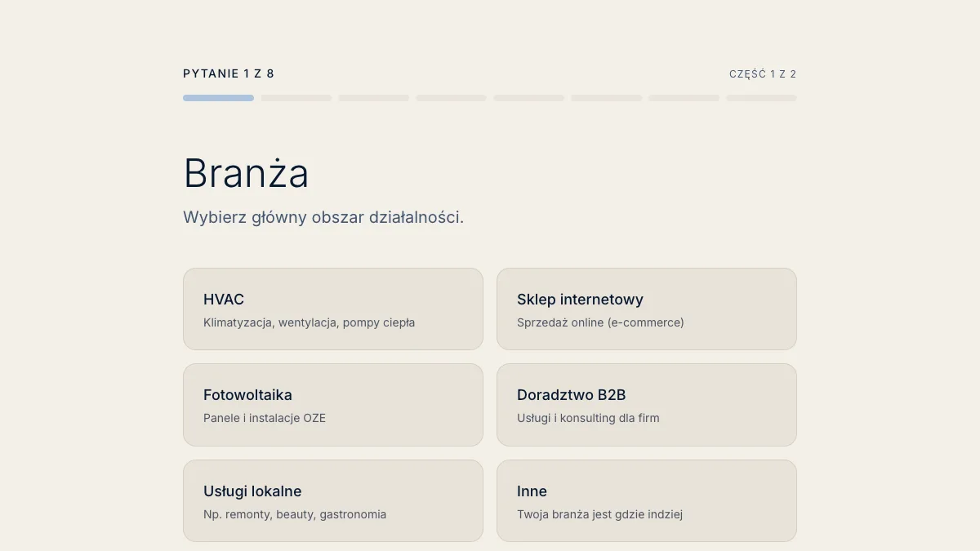Select Doradztwo B2B as industry

[x=647, y=405]
